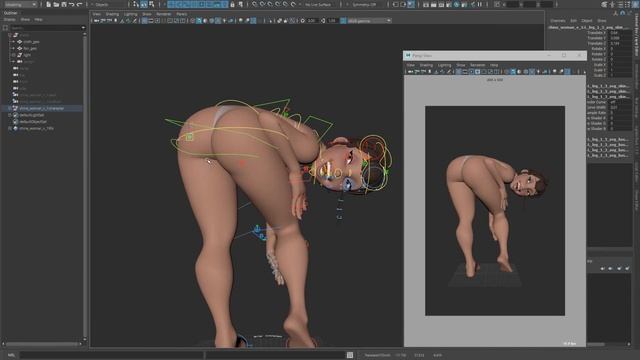Open the Outliner Display menu
Viewport: 640px width, 360px height.
pos(10,19)
